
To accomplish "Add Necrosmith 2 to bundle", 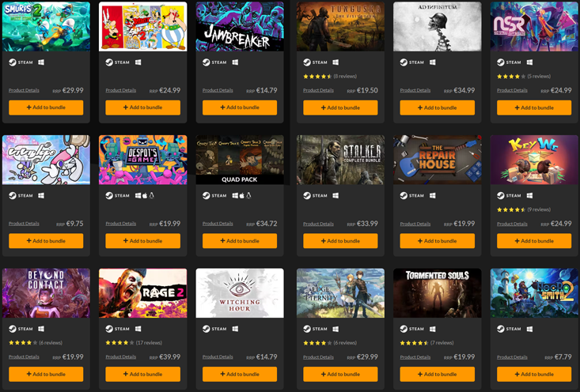I will click(x=534, y=375).
